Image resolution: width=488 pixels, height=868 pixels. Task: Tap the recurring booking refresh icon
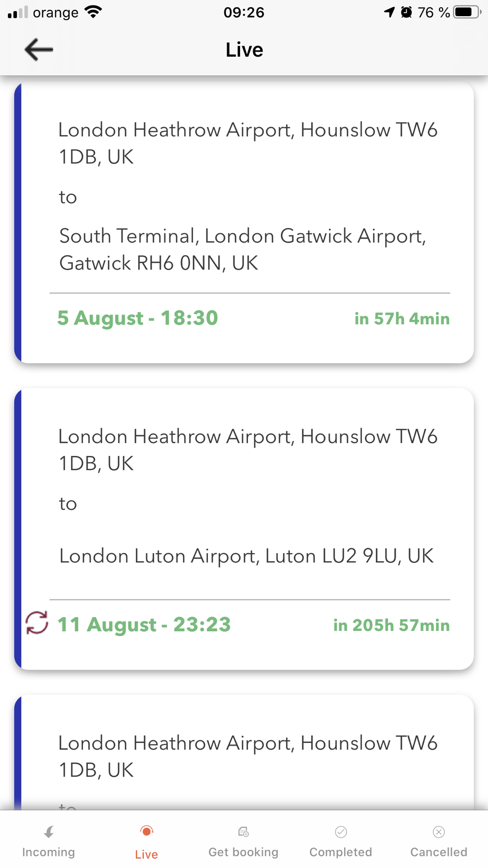click(x=37, y=623)
